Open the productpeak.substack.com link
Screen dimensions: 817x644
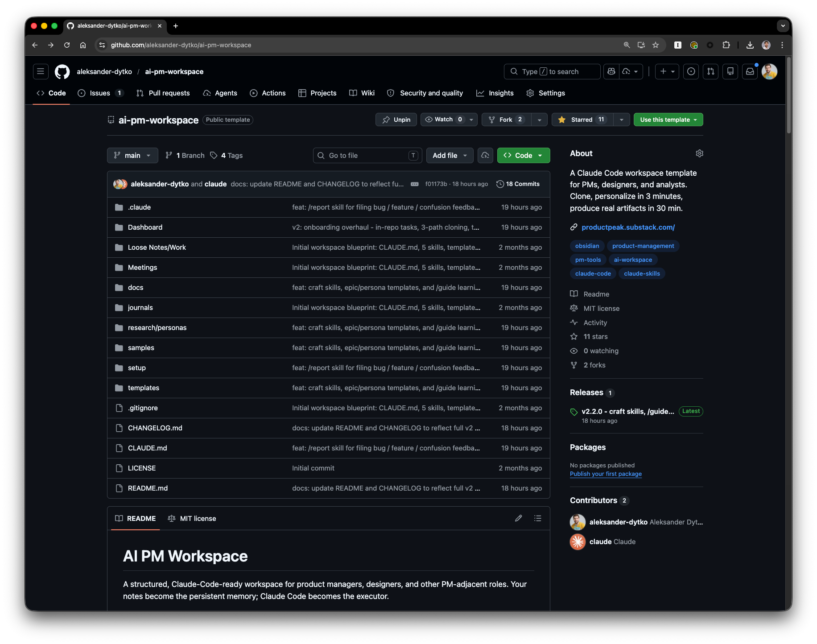pos(628,227)
